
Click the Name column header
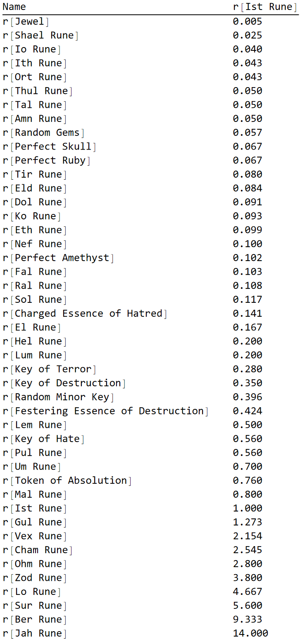[x=14, y=7]
